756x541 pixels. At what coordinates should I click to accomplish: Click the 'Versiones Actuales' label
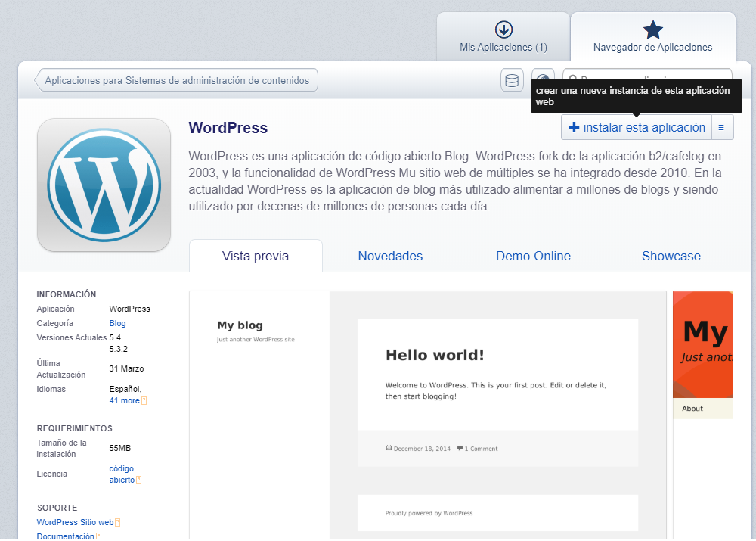pos(72,337)
